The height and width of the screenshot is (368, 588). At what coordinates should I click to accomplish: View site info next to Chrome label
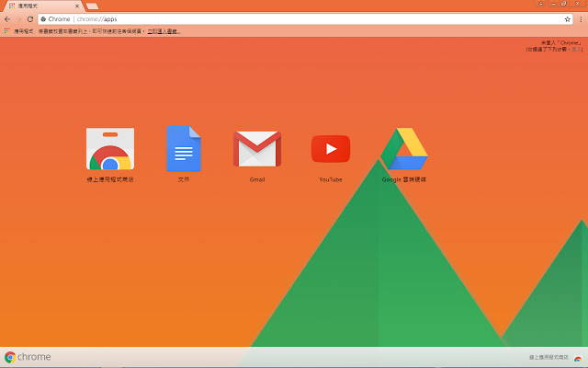[x=43, y=19]
